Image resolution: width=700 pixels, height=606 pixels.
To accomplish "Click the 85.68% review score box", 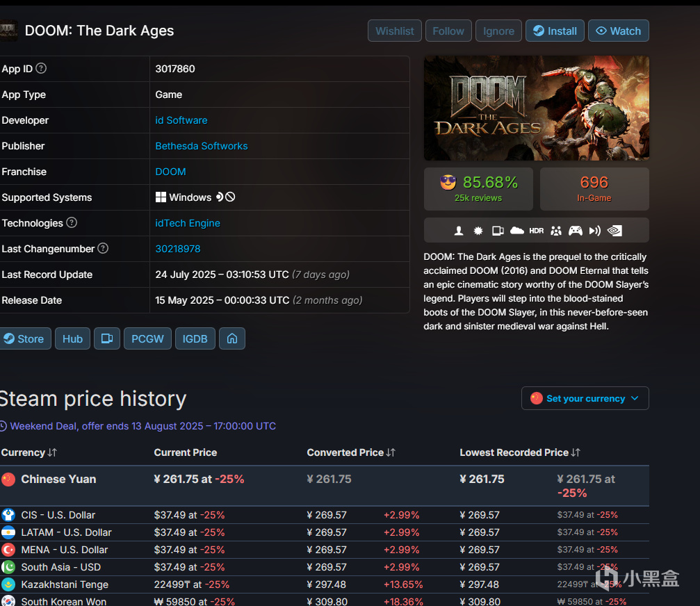I will 478,189.
